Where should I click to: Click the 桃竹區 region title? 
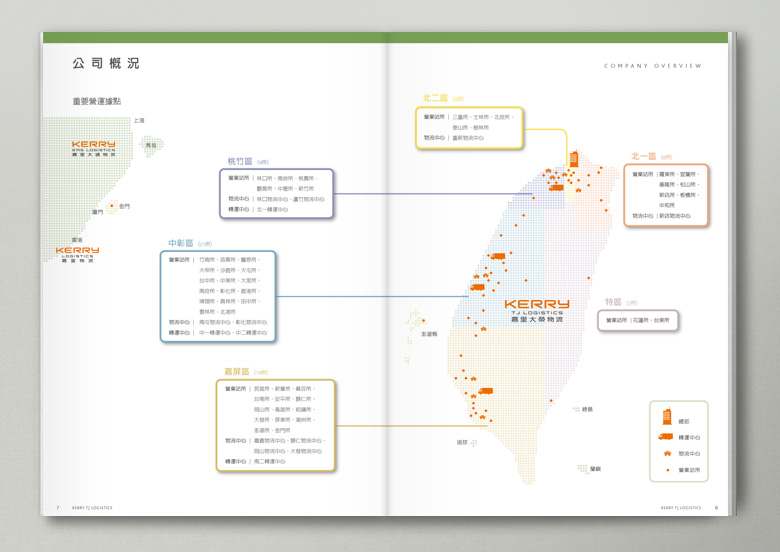pos(240,161)
